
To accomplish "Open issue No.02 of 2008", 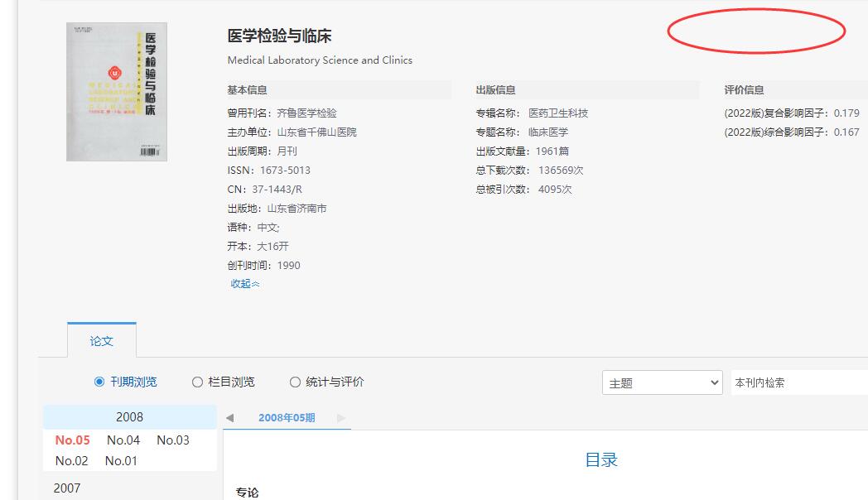I will (72, 461).
